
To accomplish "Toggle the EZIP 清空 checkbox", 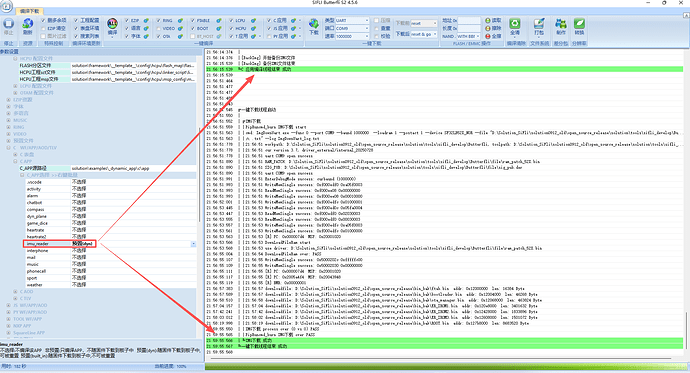I will click(43, 28).
